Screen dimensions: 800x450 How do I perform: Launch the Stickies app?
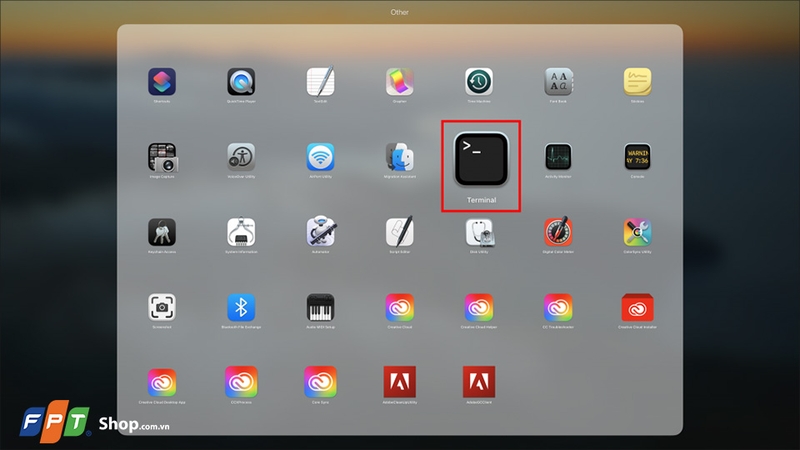pyautogui.click(x=637, y=82)
